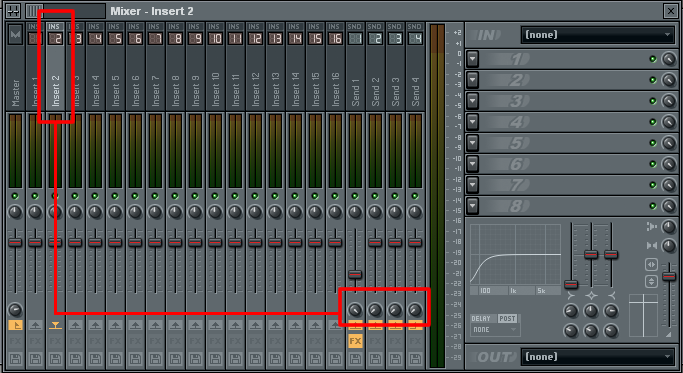Image resolution: width=683 pixels, height=373 pixels.
Task: Mute Insert 4 using its green LED
Action: click(x=95, y=196)
